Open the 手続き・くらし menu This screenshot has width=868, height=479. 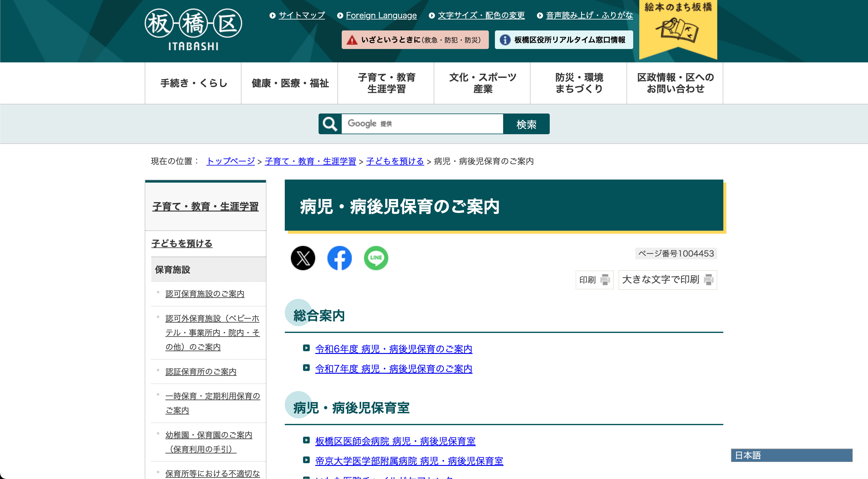(x=193, y=83)
